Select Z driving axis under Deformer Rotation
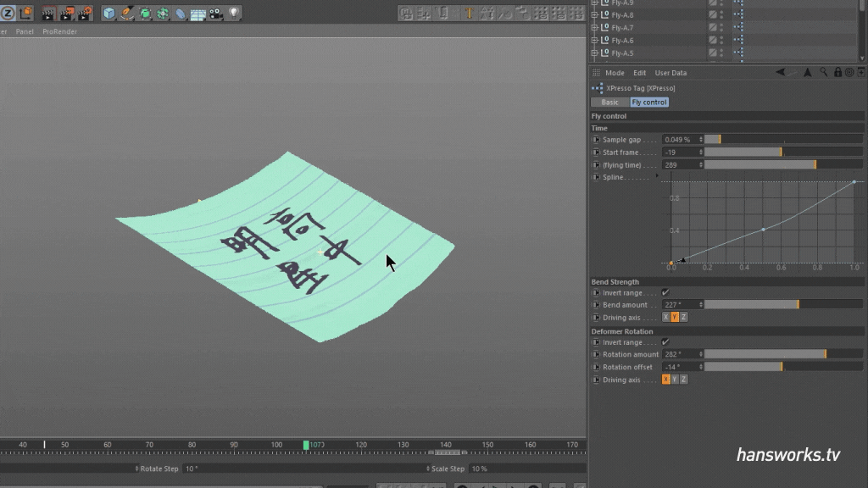 point(684,380)
